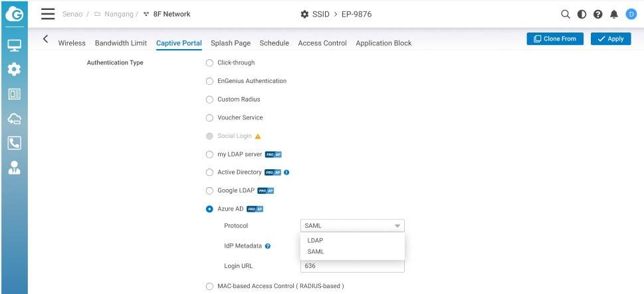Click the SSID gear icon in the title
Screen dimensions: 644x294
pos(304,15)
